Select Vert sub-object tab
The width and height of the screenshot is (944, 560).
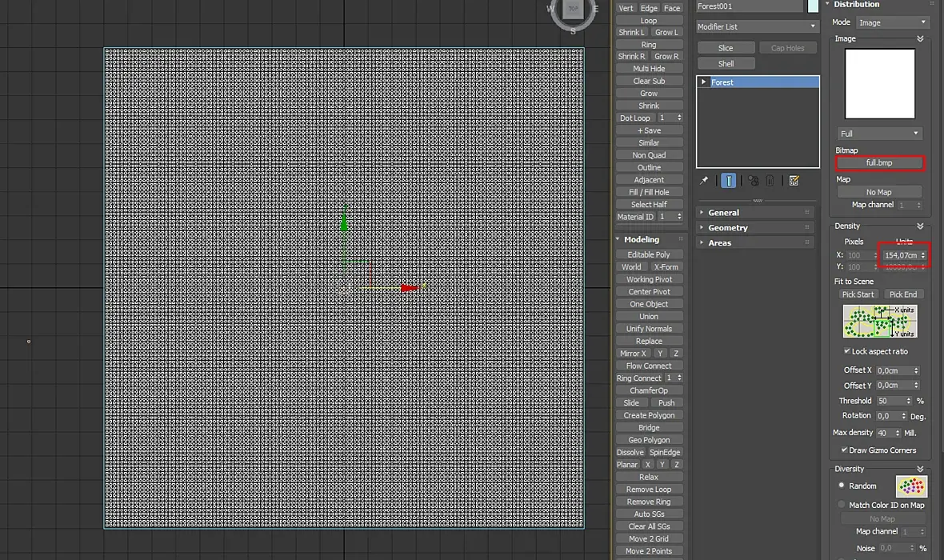(x=626, y=8)
